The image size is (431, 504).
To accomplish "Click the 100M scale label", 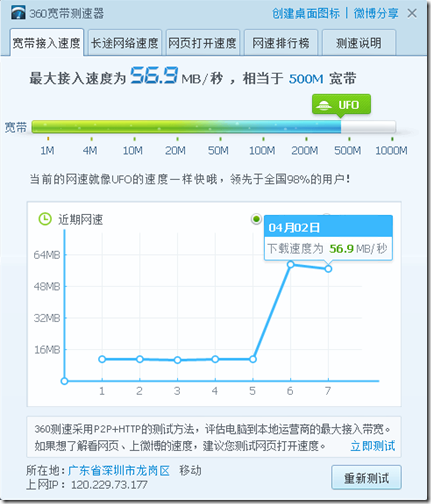I will pyautogui.click(x=262, y=151).
